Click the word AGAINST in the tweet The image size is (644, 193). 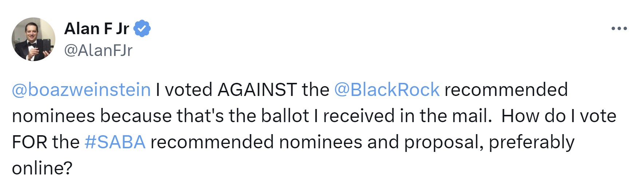coord(257,90)
